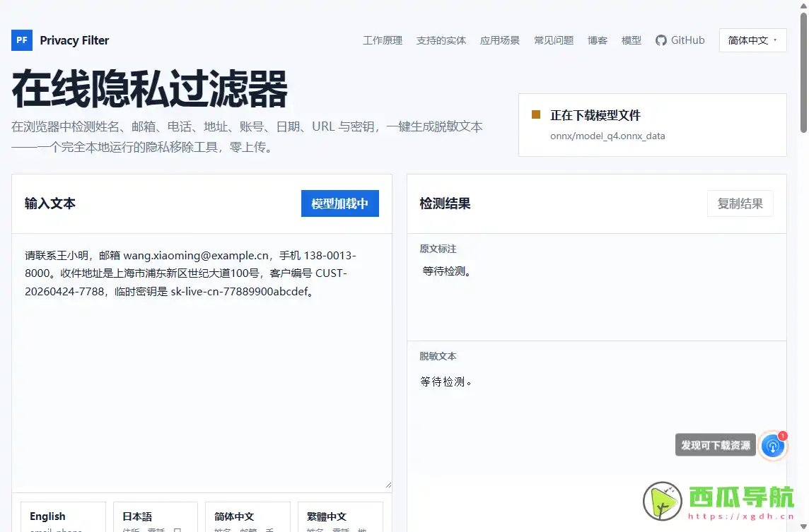Click the 检测结果 heading
This screenshot has height=532, width=809.
pos(445,203)
